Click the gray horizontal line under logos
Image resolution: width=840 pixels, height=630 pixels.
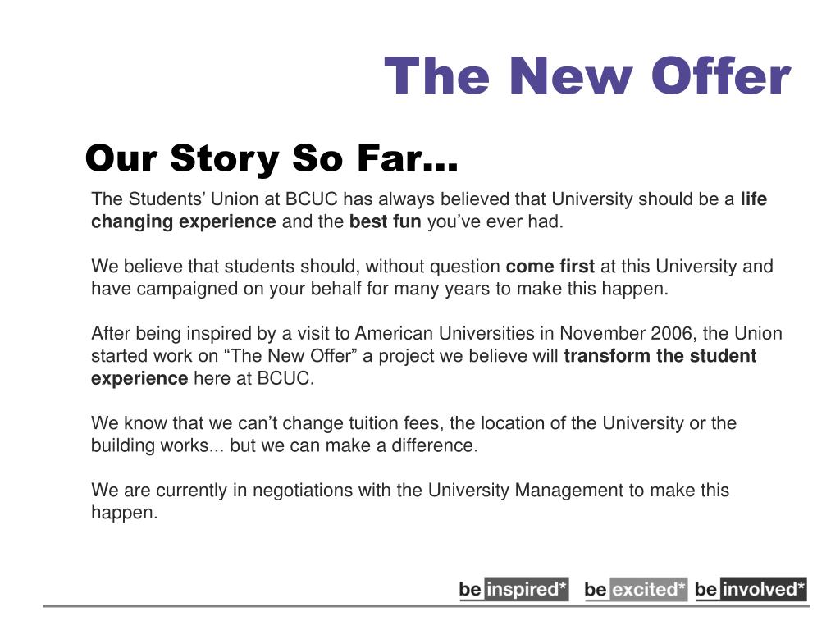[x=427, y=606]
